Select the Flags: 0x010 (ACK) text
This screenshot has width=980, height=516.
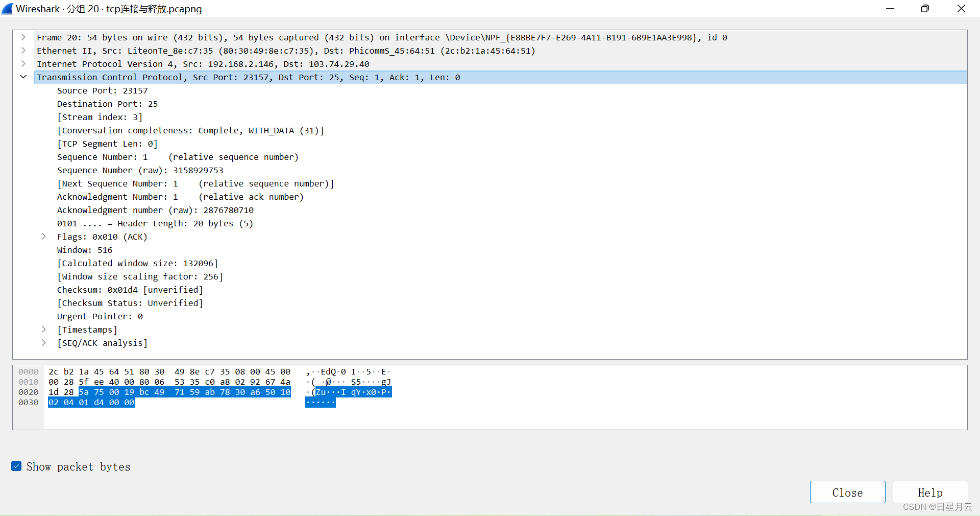click(x=102, y=237)
